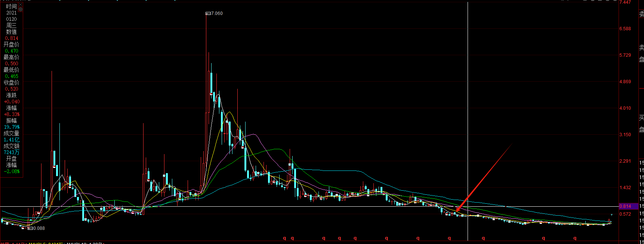The height and width of the screenshot is (244, 644).
Task: Click the 7.060 peak price marker icon
Action: coord(208,13)
